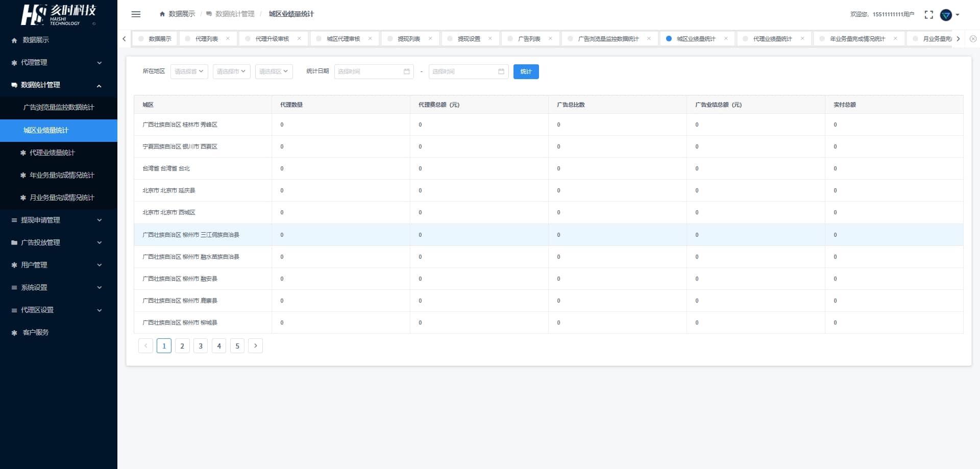
Task: Select 城区业绩量统计 in the sidebar
Action: pyautogui.click(x=59, y=130)
